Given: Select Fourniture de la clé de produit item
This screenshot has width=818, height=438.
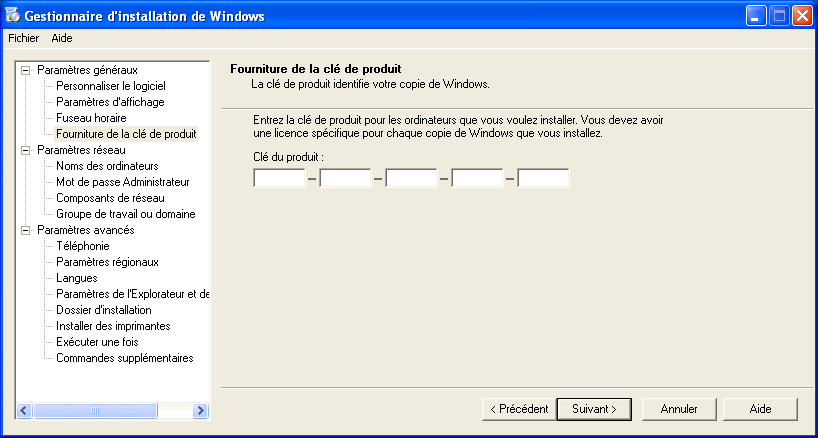Looking at the screenshot, I should tap(126, 134).
